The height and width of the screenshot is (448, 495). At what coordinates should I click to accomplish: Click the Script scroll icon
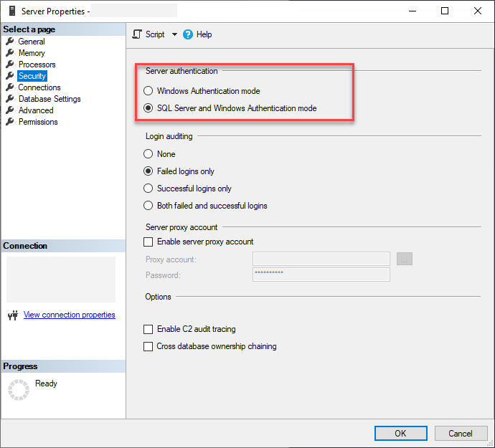[x=137, y=34]
